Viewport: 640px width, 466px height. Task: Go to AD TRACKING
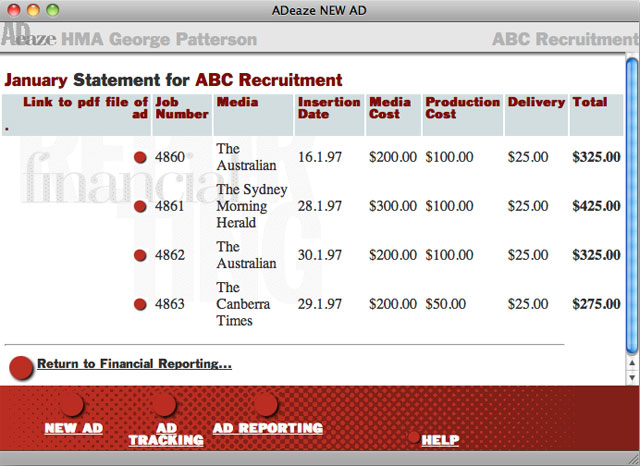(166, 434)
